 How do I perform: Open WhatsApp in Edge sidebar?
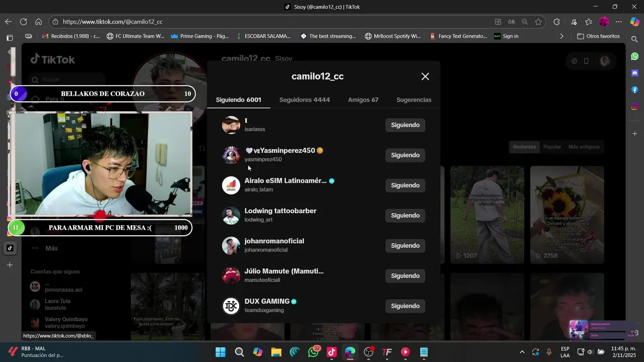click(635, 56)
